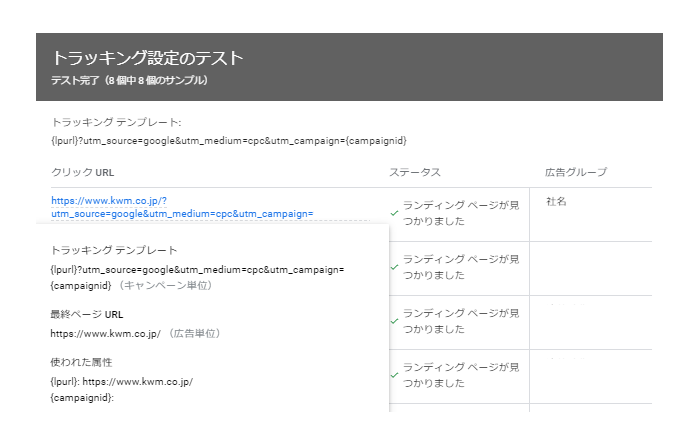Click the (広告単位) note
Viewport: 700px width, 445px height.
pyautogui.click(x=194, y=333)
